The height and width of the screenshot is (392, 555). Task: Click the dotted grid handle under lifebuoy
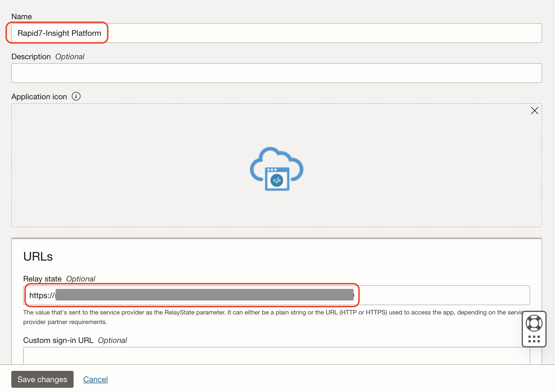534,339
